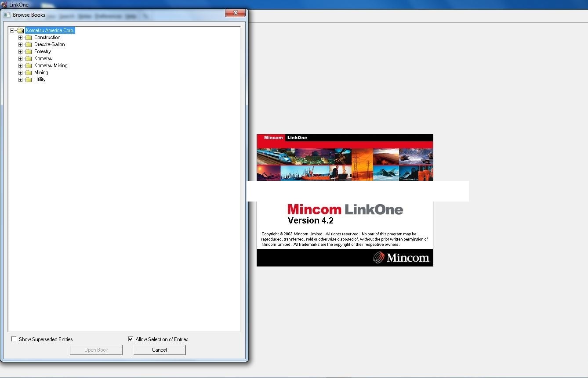
Task: Click the Utility folder icon
Action: point(29,79)
